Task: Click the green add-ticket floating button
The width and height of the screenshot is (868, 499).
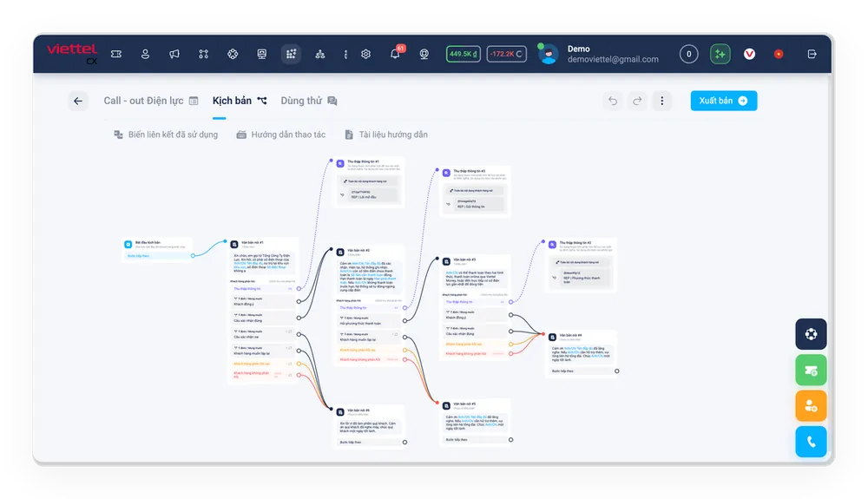Action: [x=811, y=370]
